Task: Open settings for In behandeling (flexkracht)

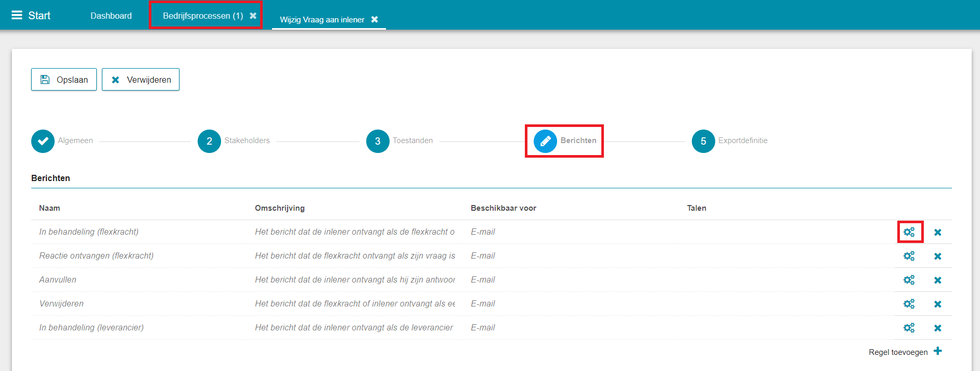Action: click(x=909, y=232)
